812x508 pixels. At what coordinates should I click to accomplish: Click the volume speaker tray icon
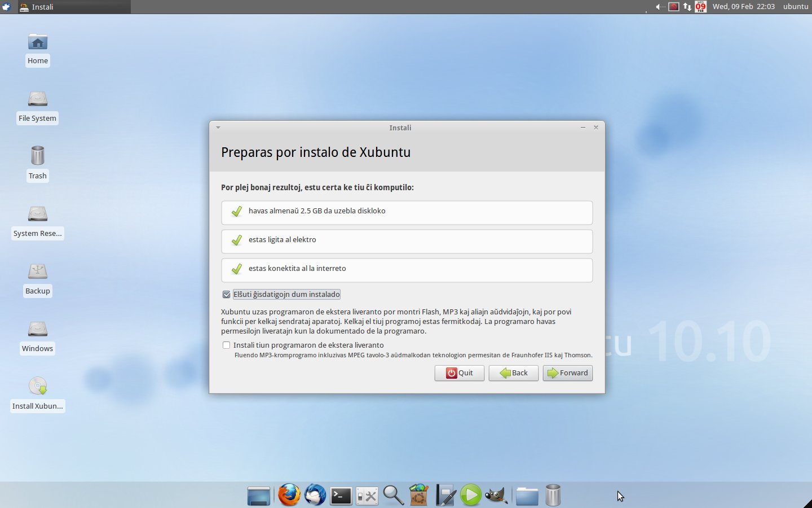660,7
